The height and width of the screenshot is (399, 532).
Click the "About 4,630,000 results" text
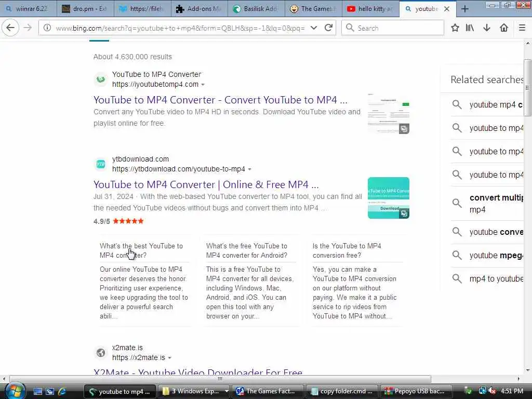(132, 57)
